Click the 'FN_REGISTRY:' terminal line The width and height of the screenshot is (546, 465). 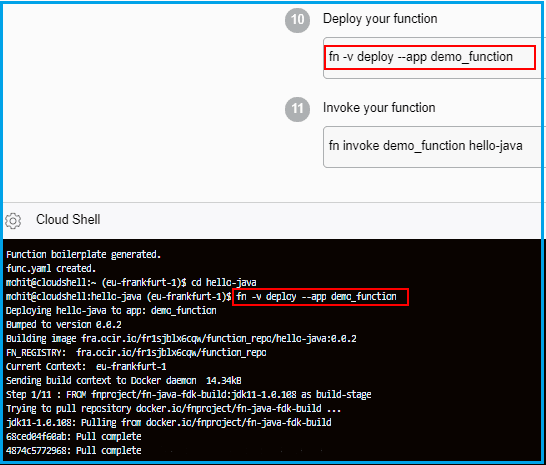136,352
